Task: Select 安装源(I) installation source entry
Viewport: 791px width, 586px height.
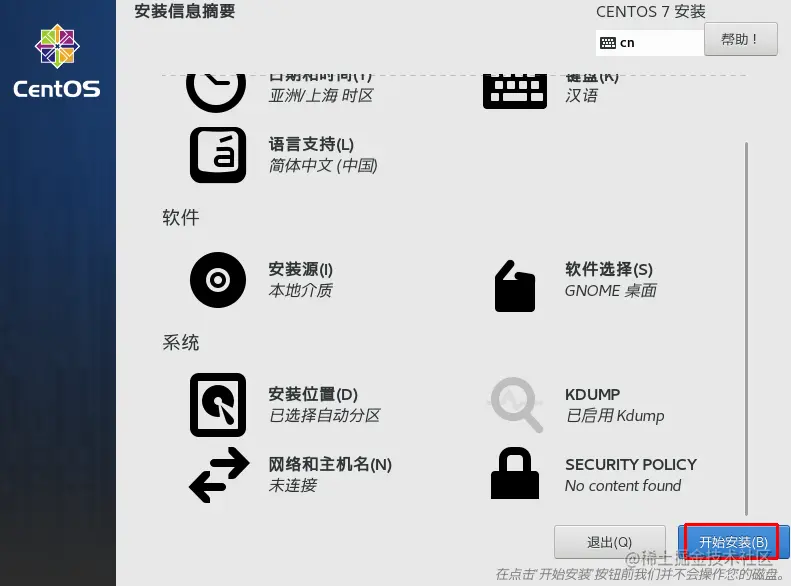Action: [301, 280]
